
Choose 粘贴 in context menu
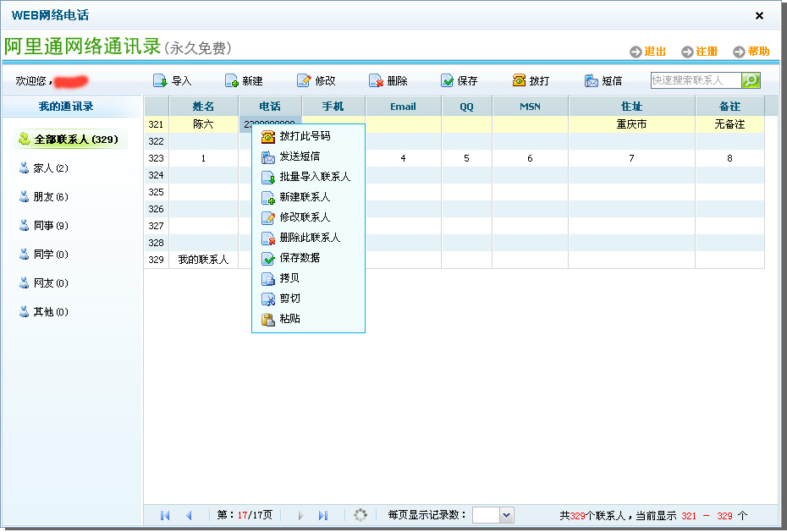pyautogui.click(x=308, y=318)
